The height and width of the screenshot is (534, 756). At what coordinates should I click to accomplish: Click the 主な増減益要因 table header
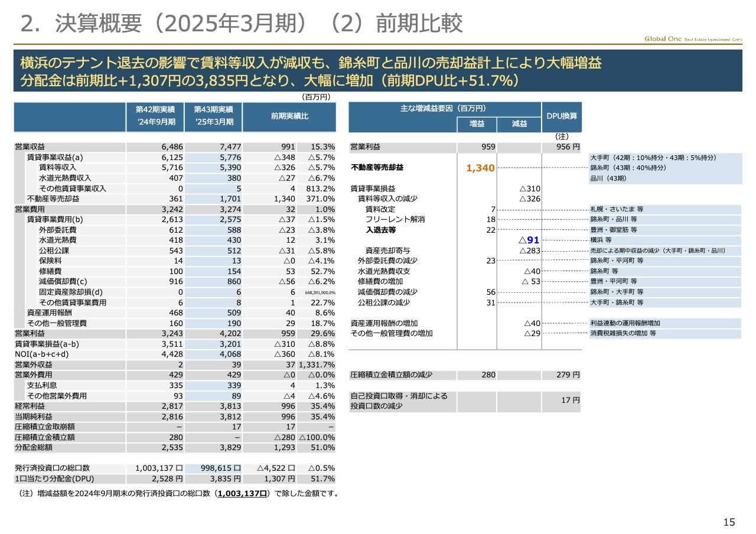pyautogui.click(x=444, y=109)
